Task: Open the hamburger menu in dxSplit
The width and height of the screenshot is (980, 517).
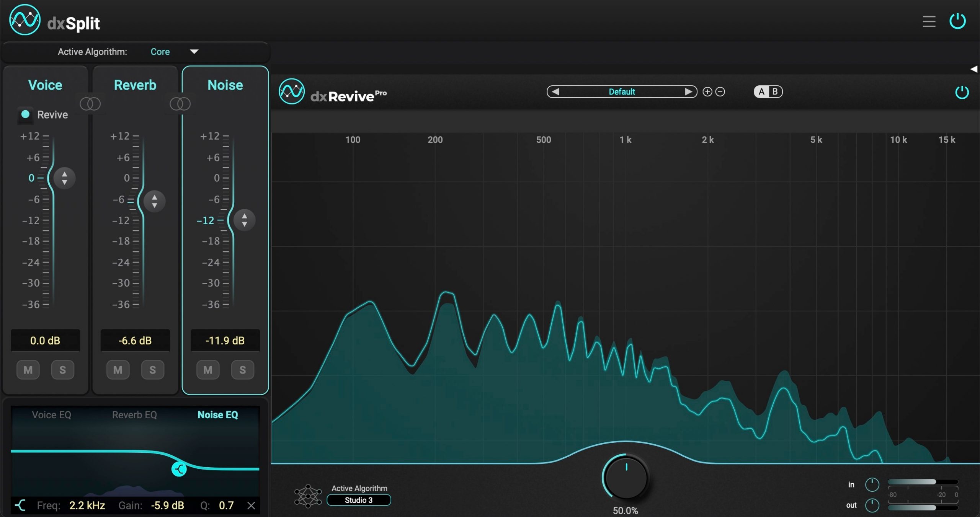Action: tap(929, 21)
